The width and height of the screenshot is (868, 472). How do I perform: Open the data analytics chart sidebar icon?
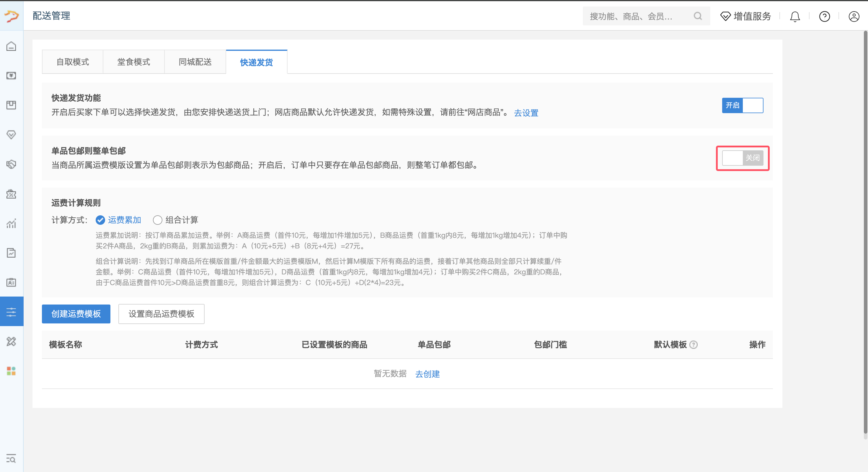[11, 223]
